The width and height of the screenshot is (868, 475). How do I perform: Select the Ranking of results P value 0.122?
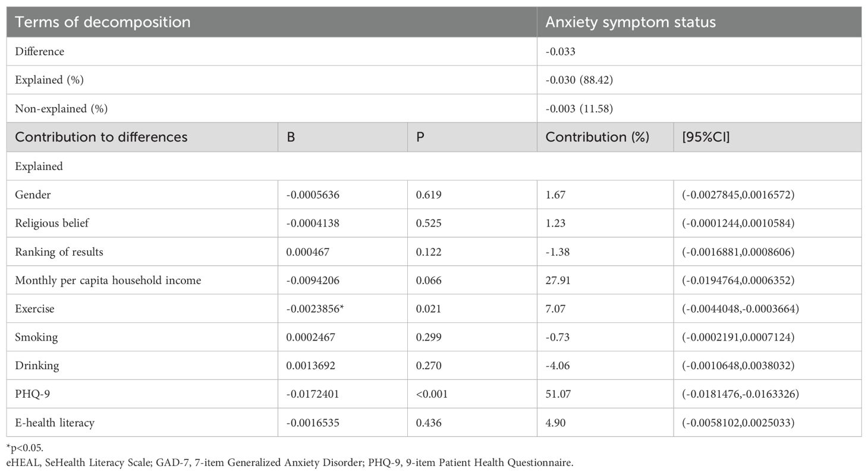(x=429, y=252)
